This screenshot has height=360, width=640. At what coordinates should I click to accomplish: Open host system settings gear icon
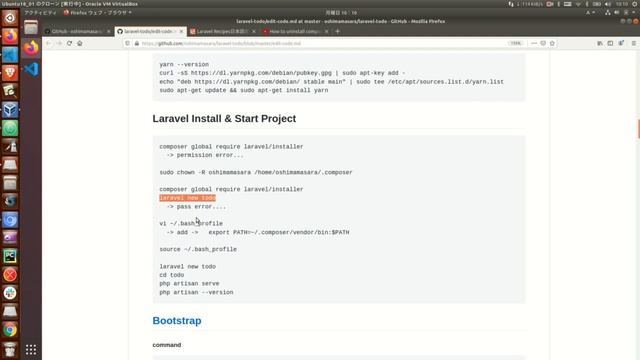(636, 4)
